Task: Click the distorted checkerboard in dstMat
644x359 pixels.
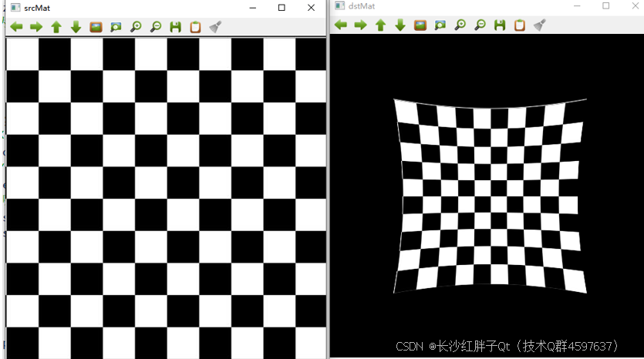Action: [489, 196]
